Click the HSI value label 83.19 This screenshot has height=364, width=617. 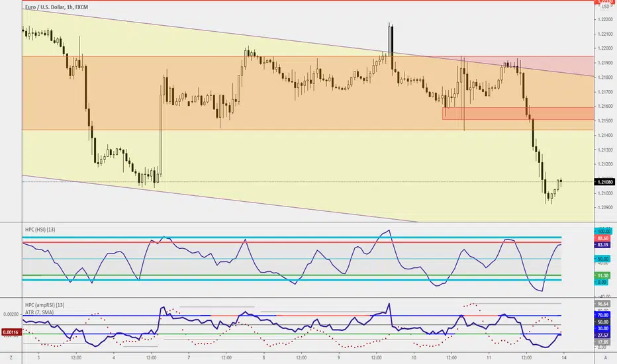[x=603, y=245]
